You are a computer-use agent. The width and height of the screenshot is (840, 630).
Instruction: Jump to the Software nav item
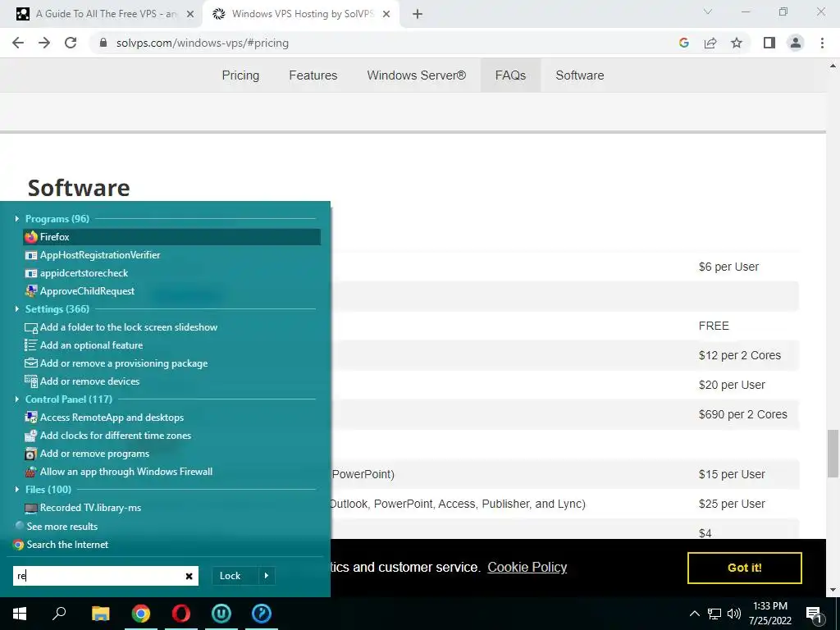click(x=580, y=75)
